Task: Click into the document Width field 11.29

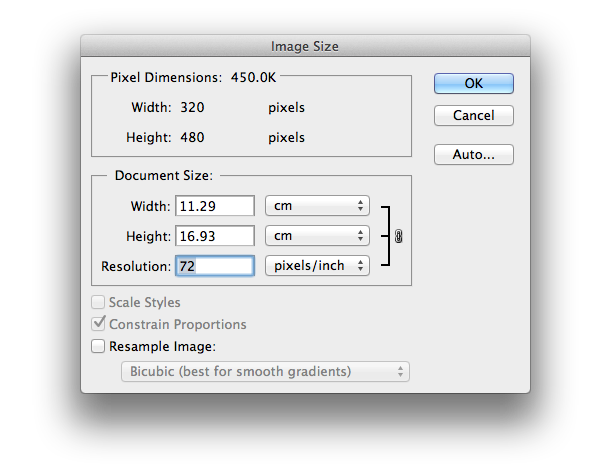Action: pyautogui.click(x=215, y=206)
